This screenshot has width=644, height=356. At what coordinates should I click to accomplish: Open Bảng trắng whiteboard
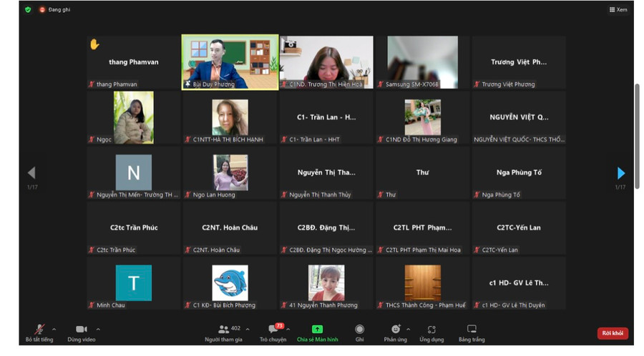click(472, 330)
